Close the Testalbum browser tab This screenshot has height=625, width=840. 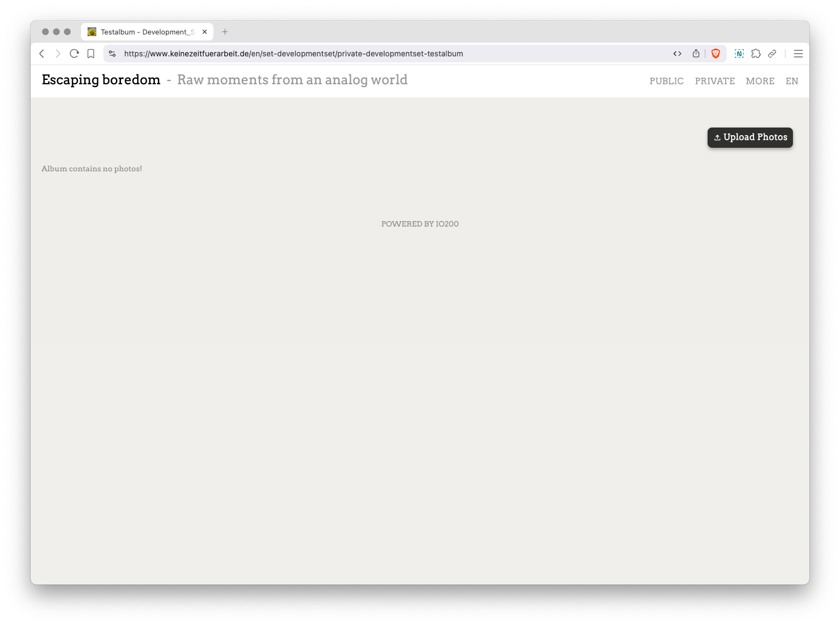tap(205, 32)
